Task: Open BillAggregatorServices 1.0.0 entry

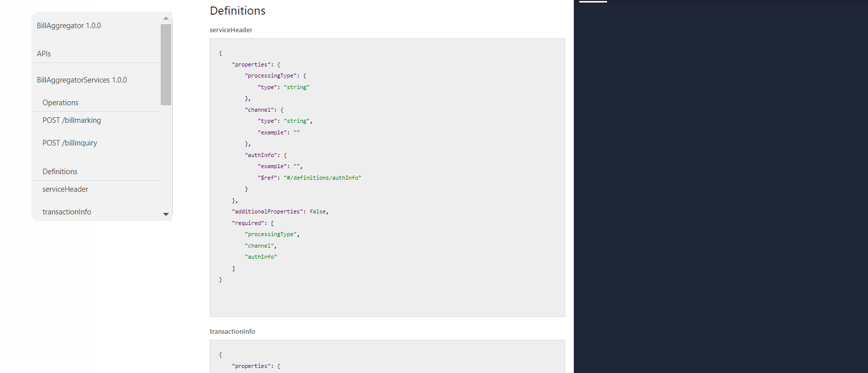Action: tap(82, 80)
